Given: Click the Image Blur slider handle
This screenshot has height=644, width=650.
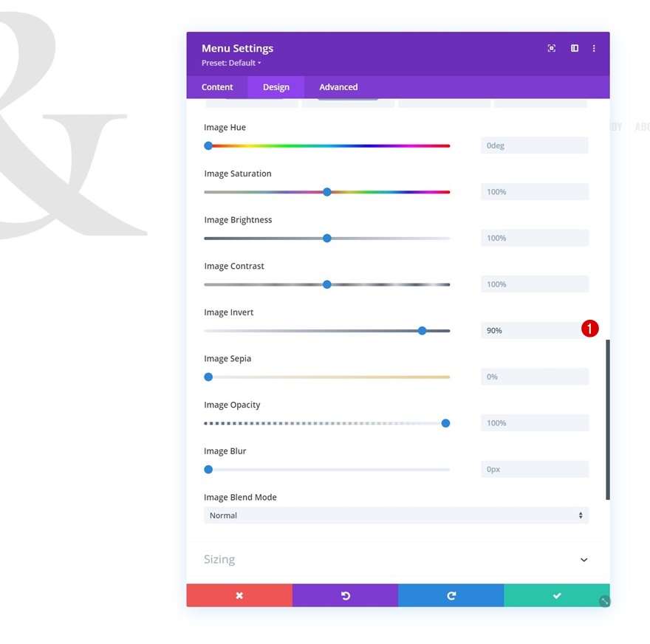Looking at the screenshot, I should [208, 470].
